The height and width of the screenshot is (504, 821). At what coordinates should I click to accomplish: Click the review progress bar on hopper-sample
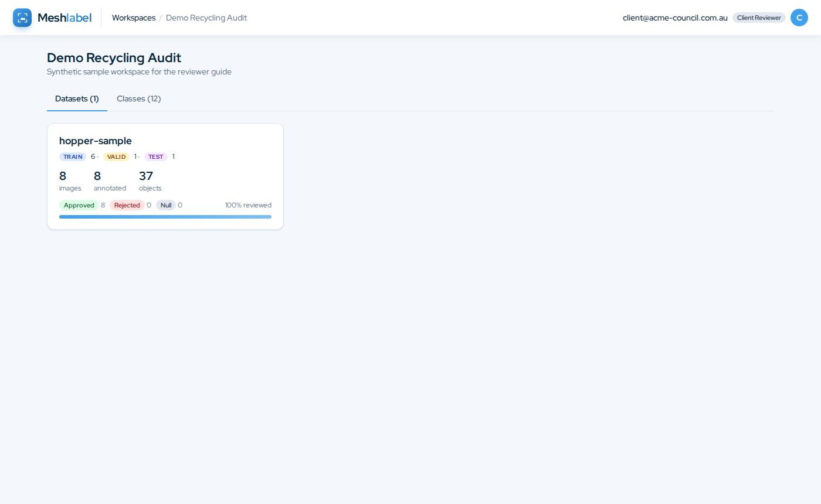point(165,217)
